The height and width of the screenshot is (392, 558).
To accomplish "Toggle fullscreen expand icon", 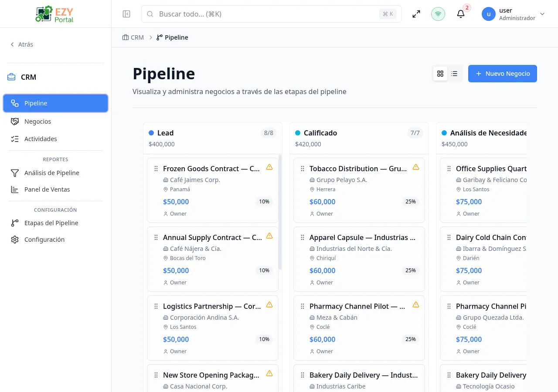I will 416,14.
